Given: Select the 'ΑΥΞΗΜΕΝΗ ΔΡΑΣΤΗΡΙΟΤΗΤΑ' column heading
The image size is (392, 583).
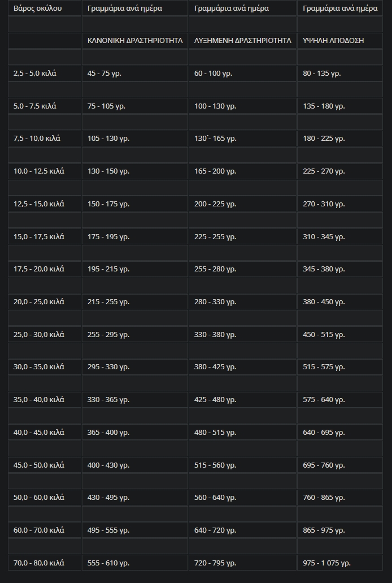Looking at the screenshot, I should pyautogui.click(x=243, y=41).
